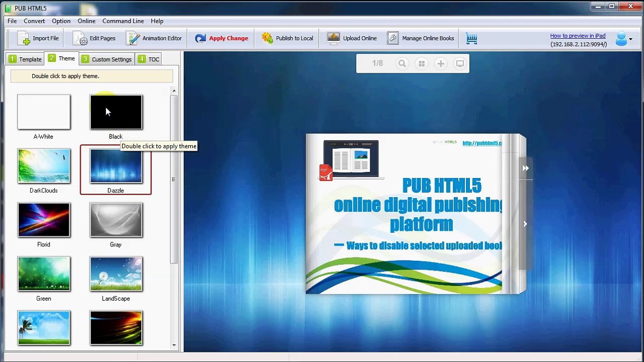Click Apply Change in toolbar
This screenshot has width=644, height=362.
pos(221,38)
